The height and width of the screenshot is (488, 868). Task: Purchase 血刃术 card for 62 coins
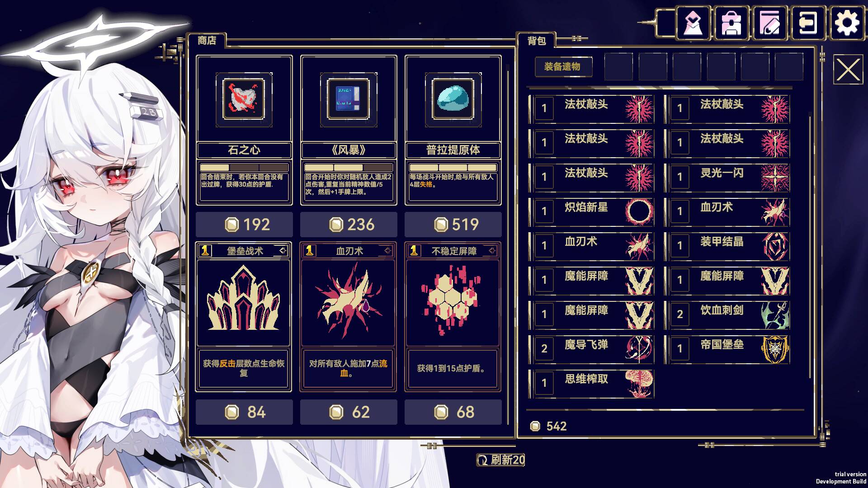point(349,412)
